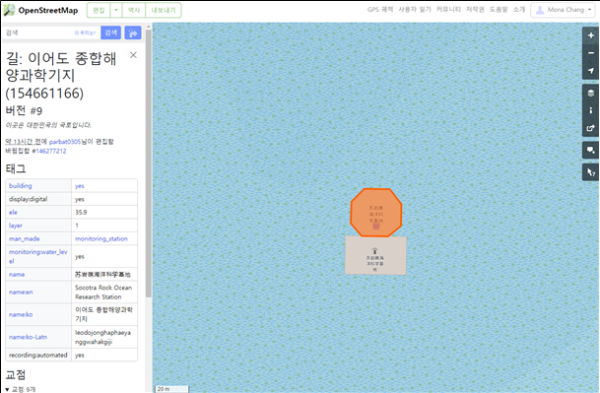600x393 pixels.
Task: Click the 검색 search button
Action: (x=111, y=33)
